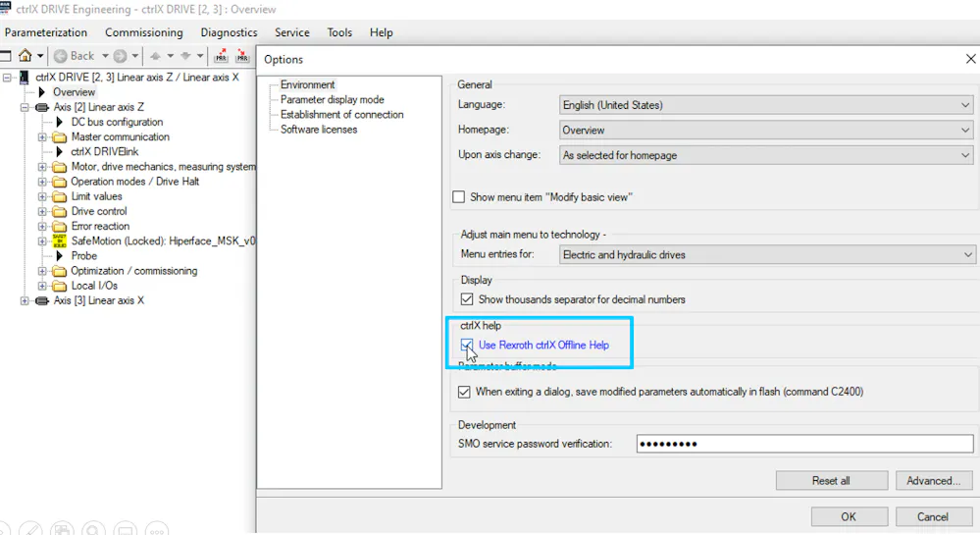This screenshot has width=980, height=535.
Task: Click the first PAR icon with up-right arrow
Action: pos(221,56)
